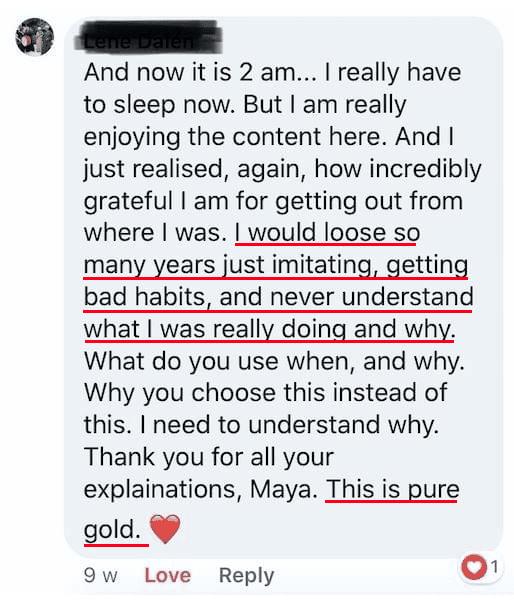Click the blacked-out commenter name
This screenshot has height=602, width=514.
[148, 37]
